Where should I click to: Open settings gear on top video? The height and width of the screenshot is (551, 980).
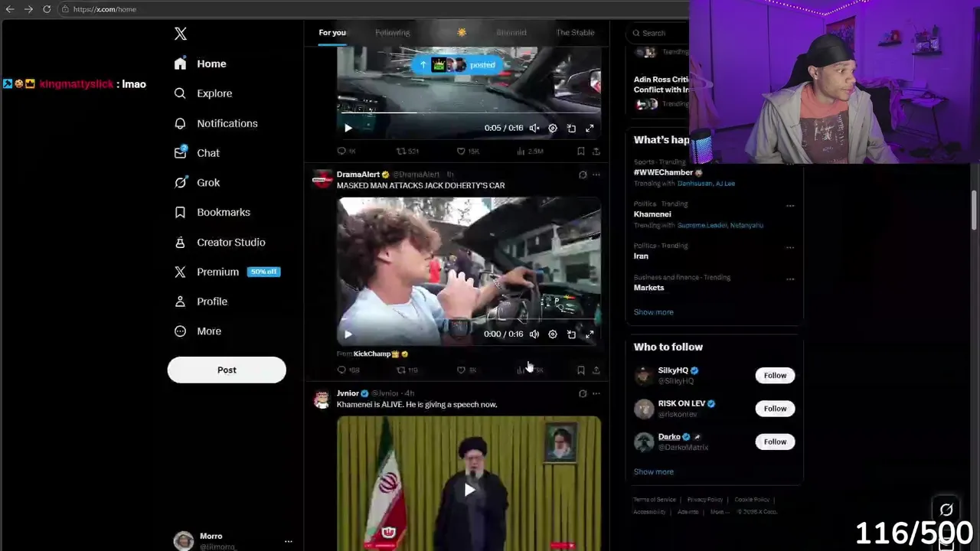553,128
